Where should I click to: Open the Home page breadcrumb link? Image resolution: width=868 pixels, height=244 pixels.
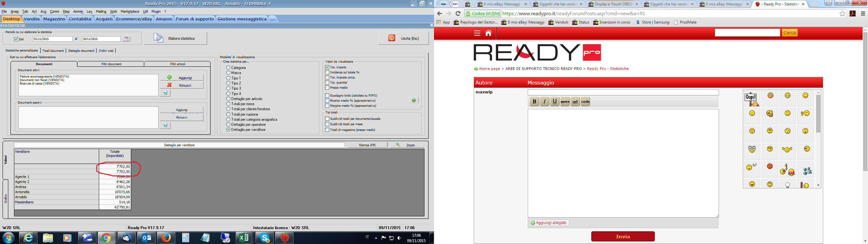[490, 69]
